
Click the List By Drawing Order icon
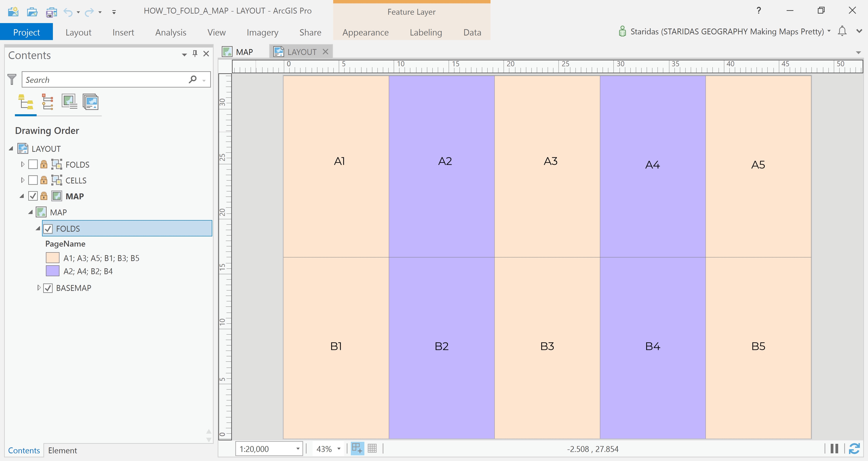pyautogui.click(x=26, y=102)
